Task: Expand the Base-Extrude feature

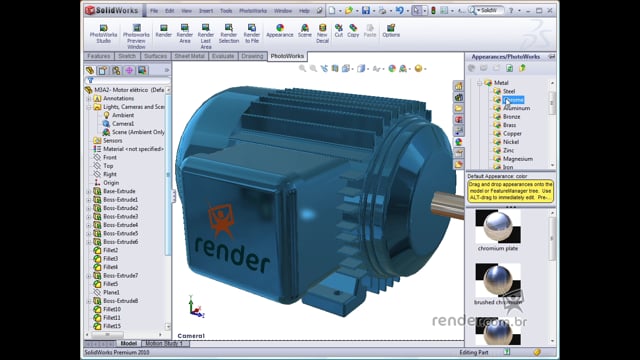Action: pyautogui.click(x=89, y=191)
